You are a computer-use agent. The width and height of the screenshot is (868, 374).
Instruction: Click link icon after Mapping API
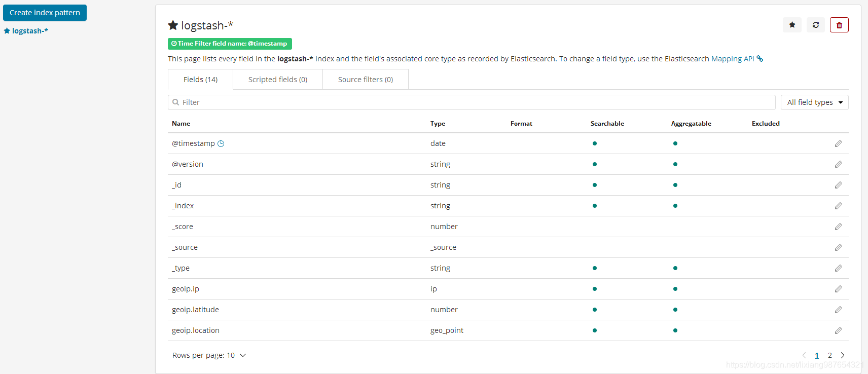click(760, 59)
